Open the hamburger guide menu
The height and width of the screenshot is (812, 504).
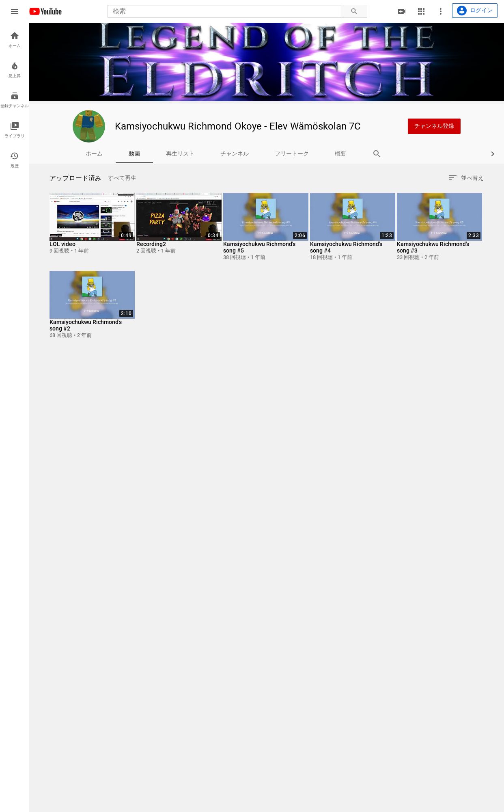coord(15,11)
